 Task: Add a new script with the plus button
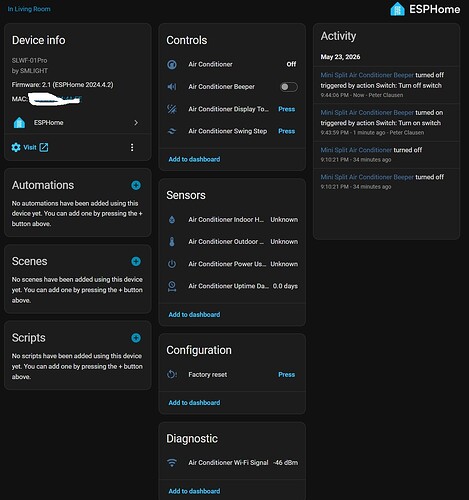(x=136, y=338)
